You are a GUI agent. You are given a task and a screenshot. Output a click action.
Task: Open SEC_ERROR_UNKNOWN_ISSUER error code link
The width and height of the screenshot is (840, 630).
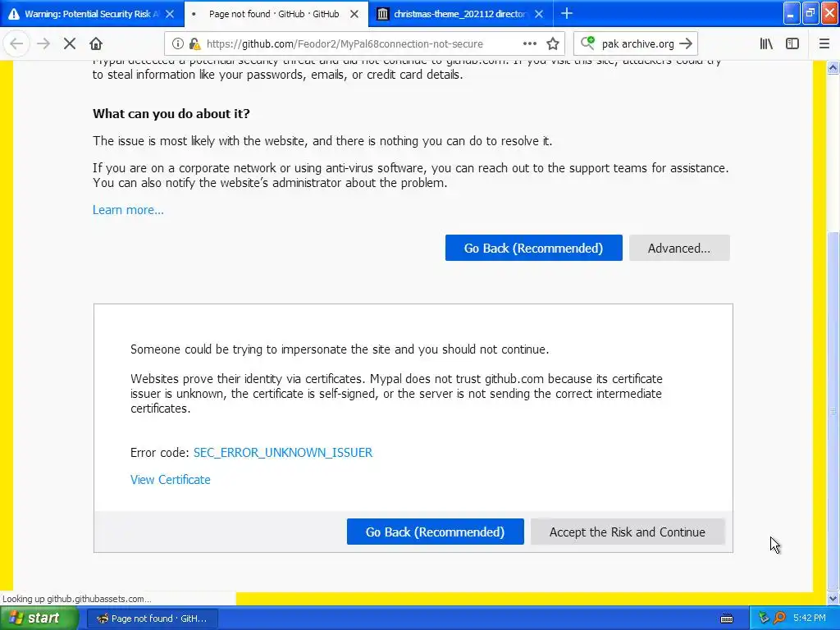(x=283, y=453)
